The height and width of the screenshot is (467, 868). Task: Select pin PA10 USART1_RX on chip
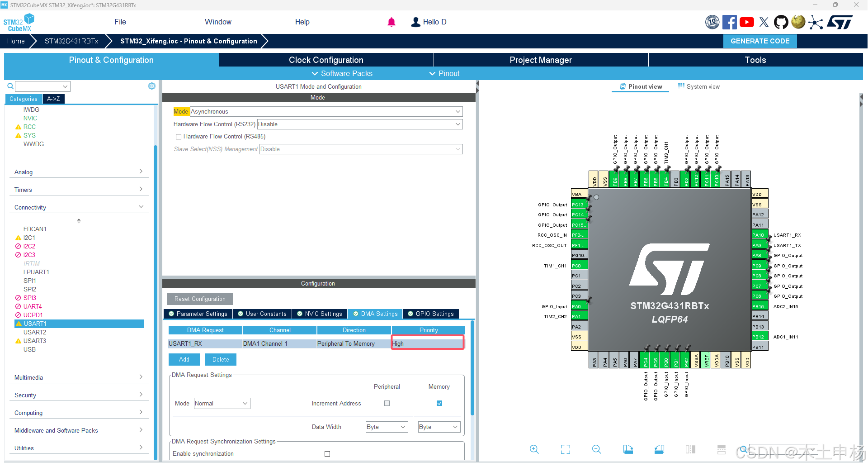[x=759, y=235]
